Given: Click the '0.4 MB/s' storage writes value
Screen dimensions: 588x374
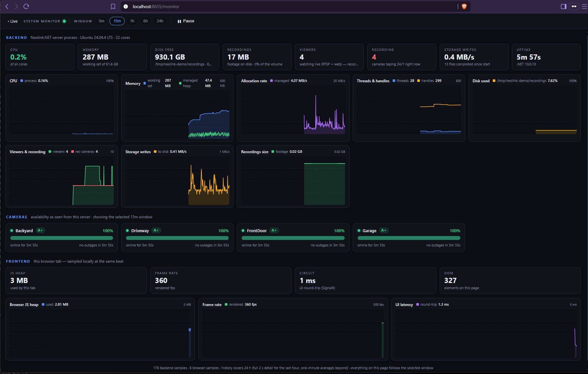Looking at the screenshot, I should [x=459, y=57].
